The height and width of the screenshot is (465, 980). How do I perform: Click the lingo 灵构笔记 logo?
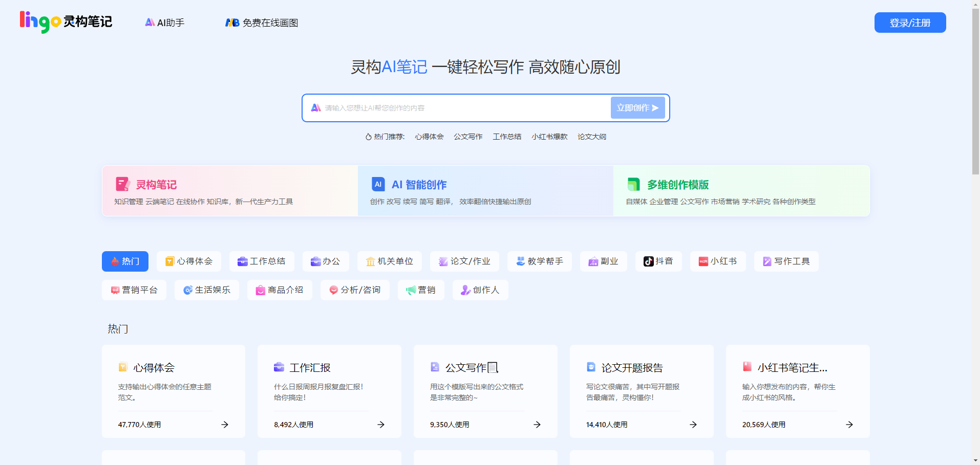pyautogui.click(x=66, y=21)
